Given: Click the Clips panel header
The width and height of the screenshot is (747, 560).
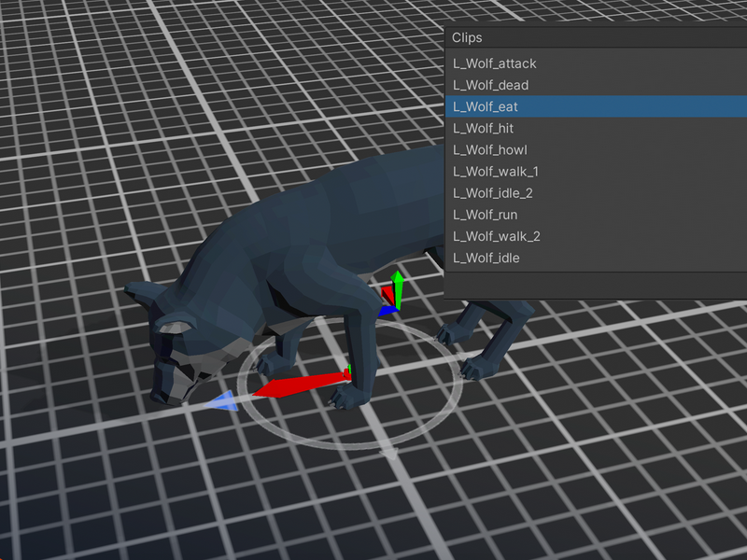Looking at the screenshot, I should [x=596, y=37].
